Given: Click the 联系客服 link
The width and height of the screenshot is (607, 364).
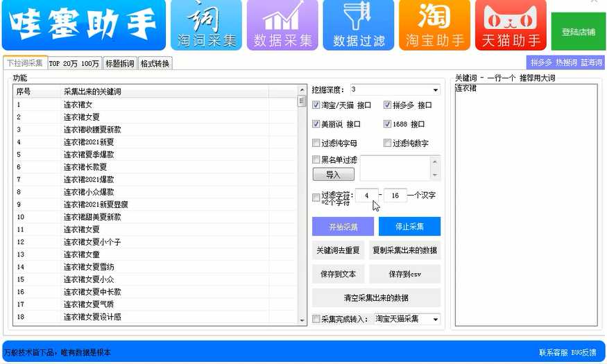Looking at the screenshot, I should click(553, 352).
